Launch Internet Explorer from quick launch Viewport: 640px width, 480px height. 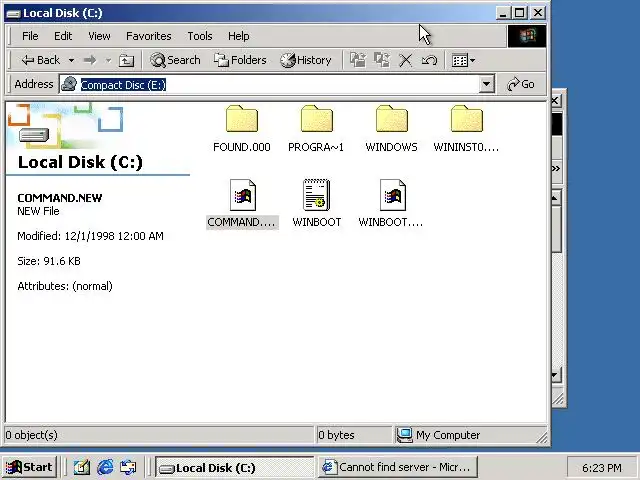click(x=105, y=467)
